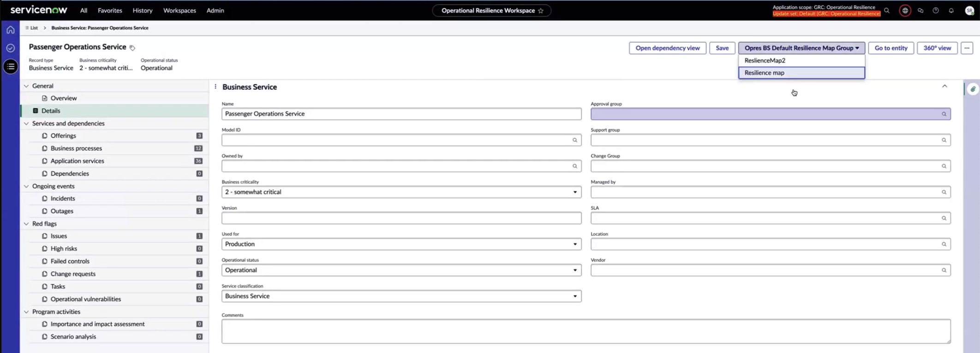Search lookup for Managed by field
Screen dimensions: 980x353
(x=944, y=192)
